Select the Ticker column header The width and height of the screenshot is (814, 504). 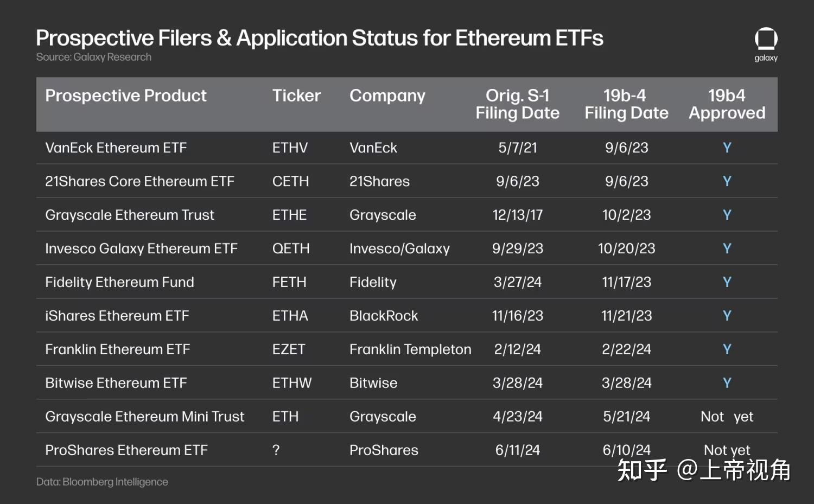(296, 96)
